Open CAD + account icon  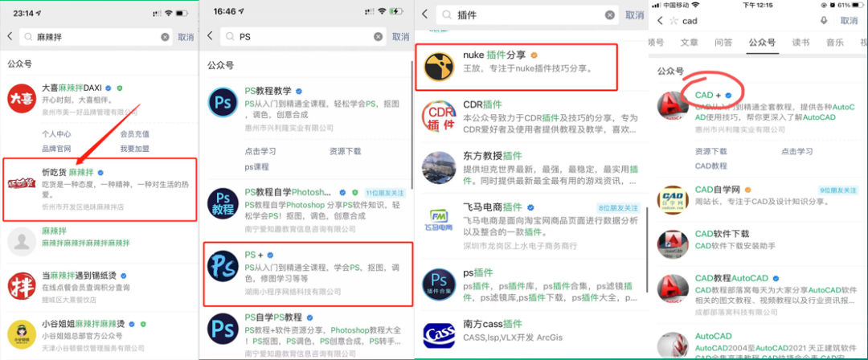(x=672, y=104)
